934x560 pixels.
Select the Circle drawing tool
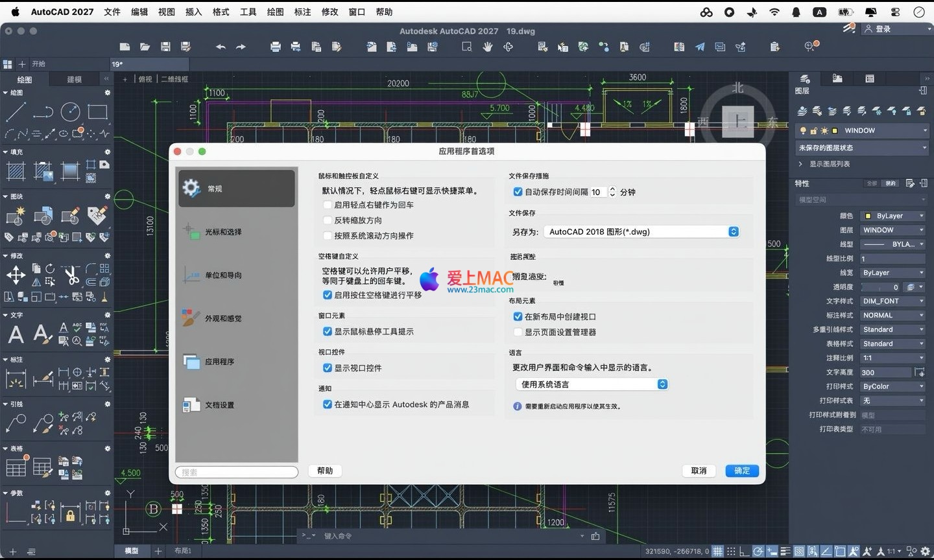[x=70, y=112]
